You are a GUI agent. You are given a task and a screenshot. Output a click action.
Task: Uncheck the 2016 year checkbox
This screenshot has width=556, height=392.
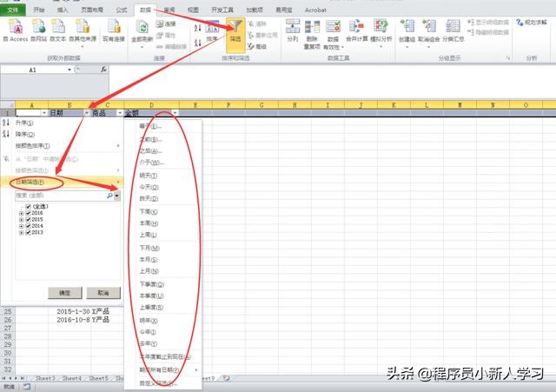click(x=29, y=213)
